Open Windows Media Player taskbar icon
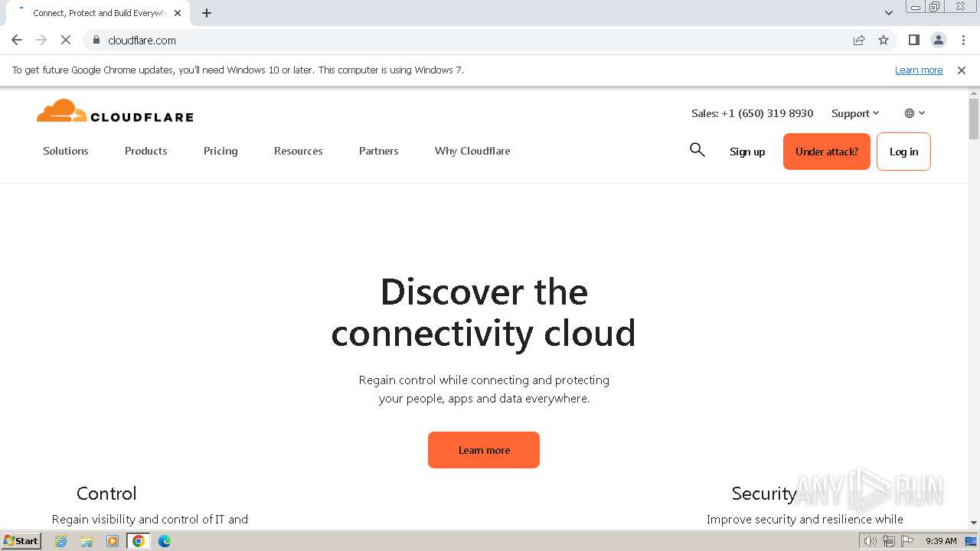The height and width of the screenshot is (551, 980). [113, 541]
